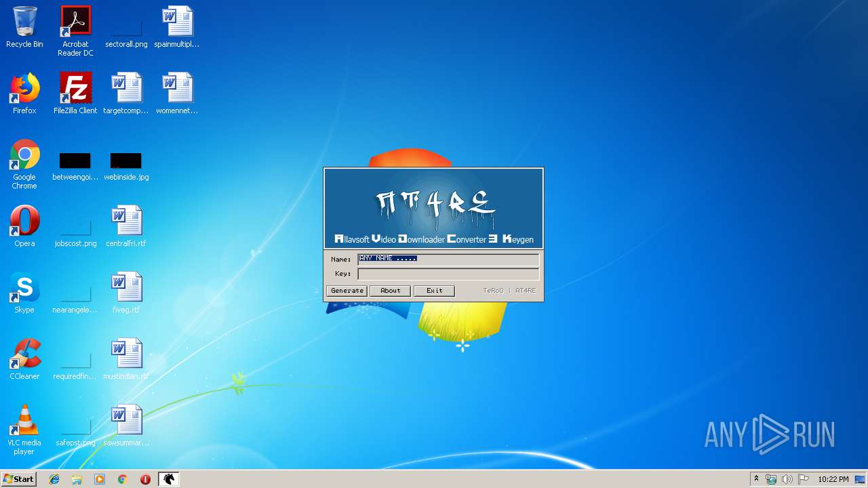Screen dimensions: 868x488
Task: Open Action Center flag icon
Action: click(804, 479)
